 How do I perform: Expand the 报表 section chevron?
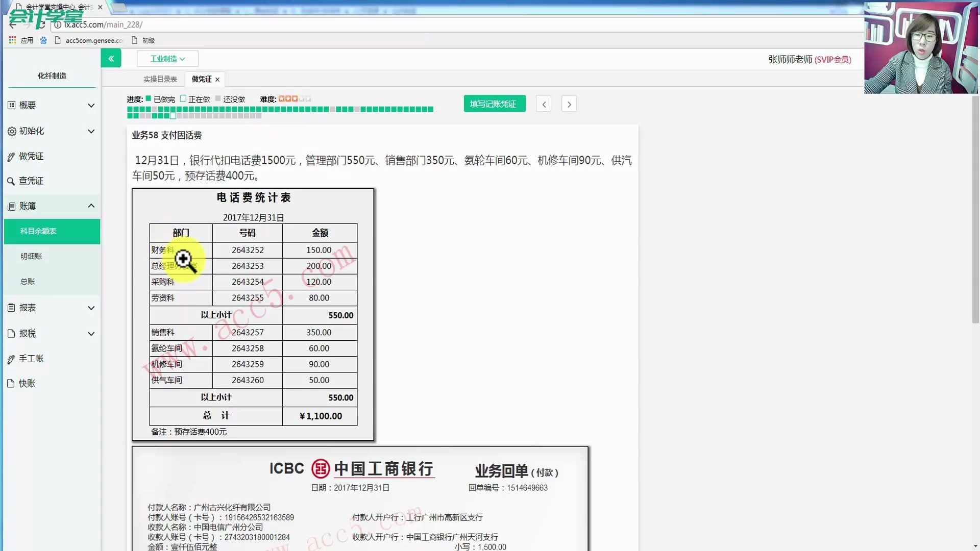(91, 308)
